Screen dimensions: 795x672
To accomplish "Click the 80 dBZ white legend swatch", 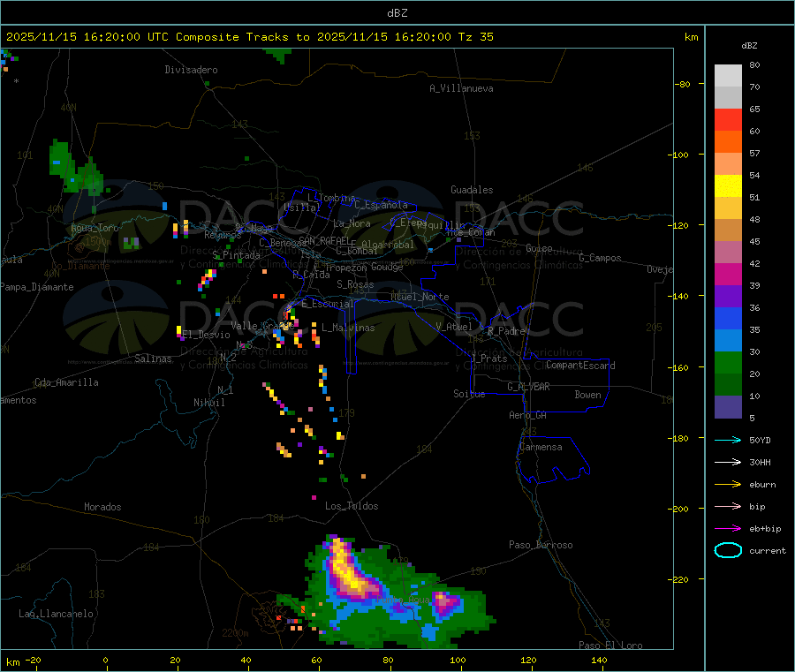I will coord(728,76).
